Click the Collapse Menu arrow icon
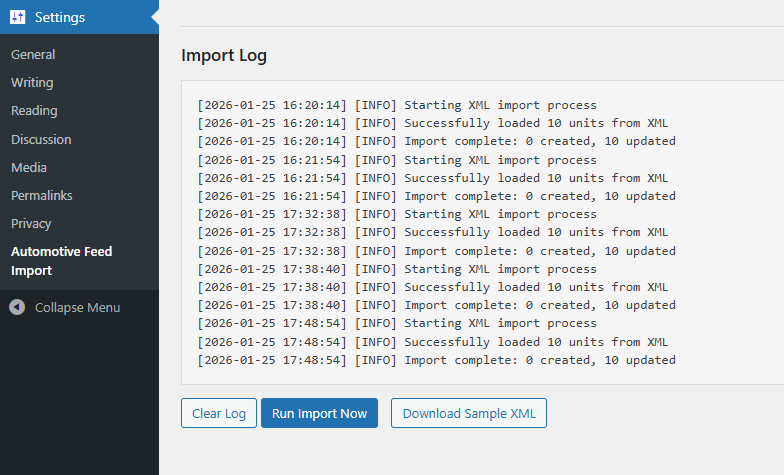 click(17, 307)
